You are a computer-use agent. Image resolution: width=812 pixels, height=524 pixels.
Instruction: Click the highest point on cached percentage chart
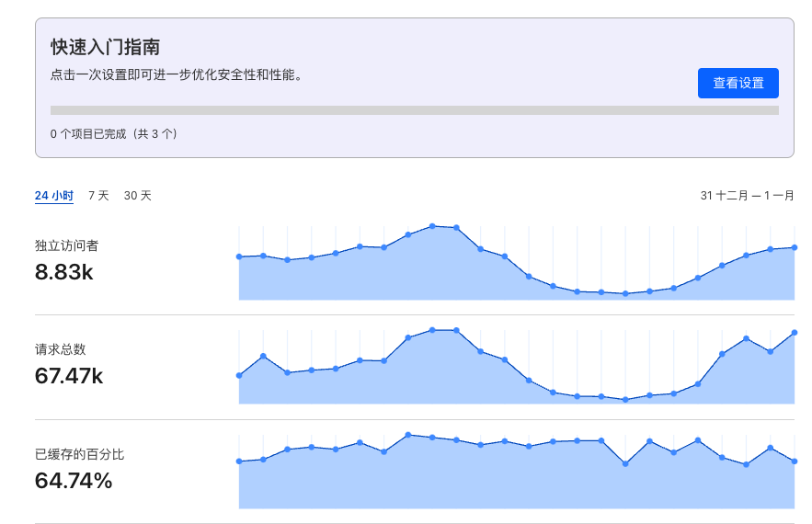(408, 435)
